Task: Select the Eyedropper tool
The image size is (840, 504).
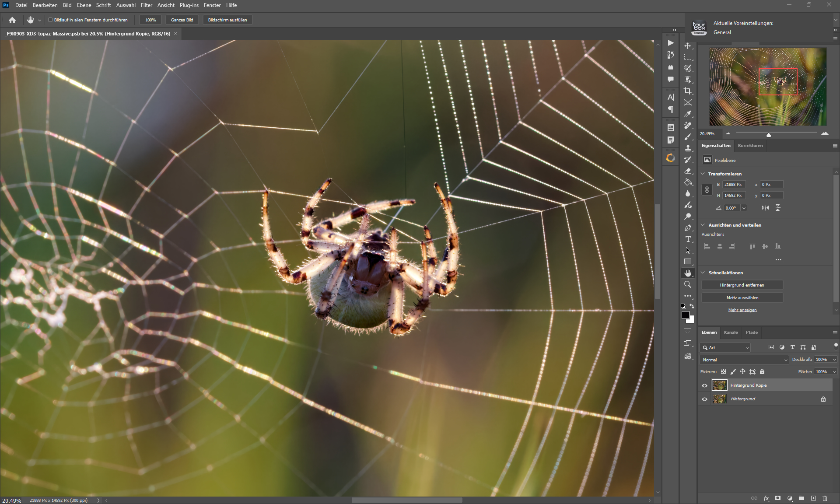Action: point(688,114)
